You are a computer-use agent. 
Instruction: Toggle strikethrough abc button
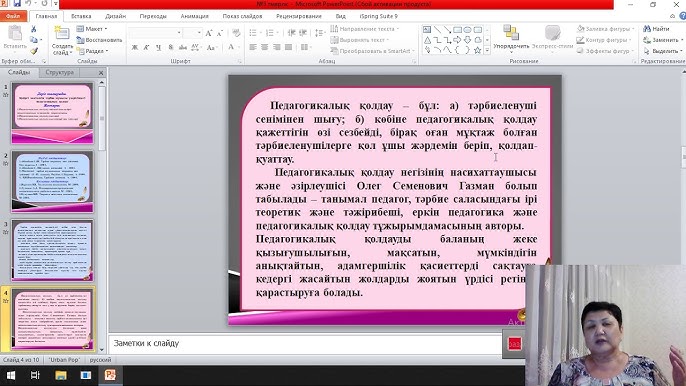coord(183,47)
